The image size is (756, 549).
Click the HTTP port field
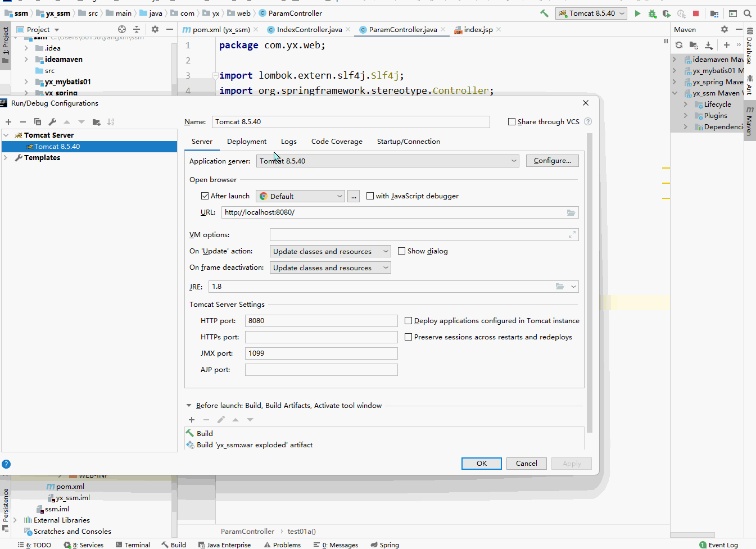coord(321,321)
